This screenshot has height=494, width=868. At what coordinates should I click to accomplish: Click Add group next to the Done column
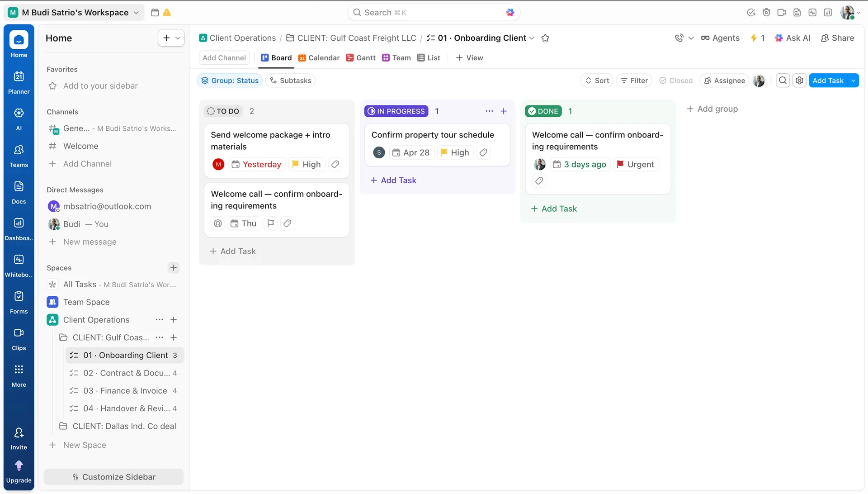(712, 109)
